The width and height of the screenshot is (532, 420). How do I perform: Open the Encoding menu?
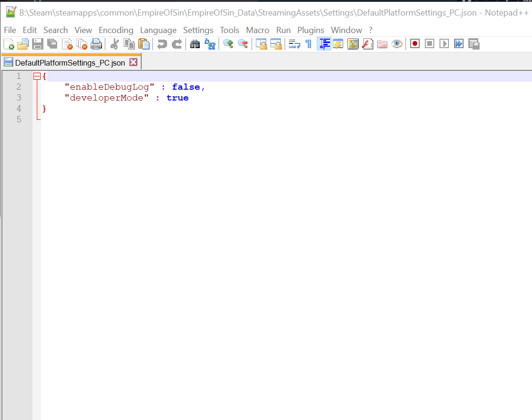pyautogui.click(x=116, y=30)
